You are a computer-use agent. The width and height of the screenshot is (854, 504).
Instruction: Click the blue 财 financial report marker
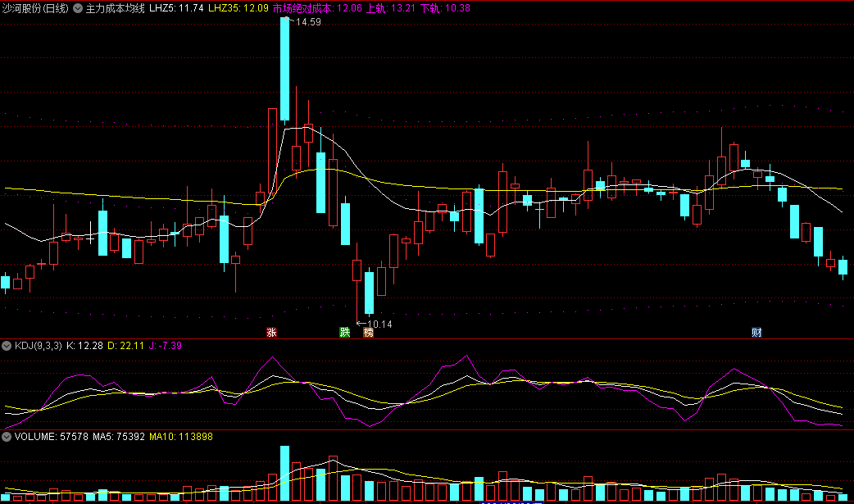[x=756, y=333]
